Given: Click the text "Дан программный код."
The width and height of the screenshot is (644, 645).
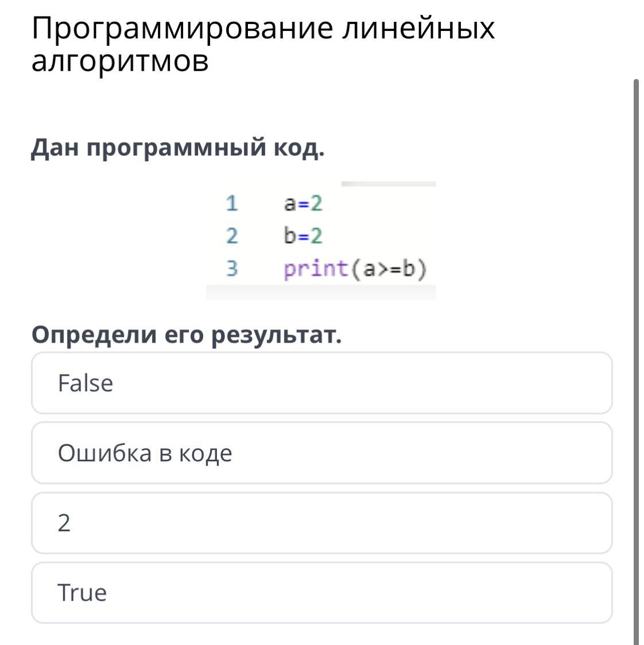Looking at the screenshot, I should pos(178,147).
